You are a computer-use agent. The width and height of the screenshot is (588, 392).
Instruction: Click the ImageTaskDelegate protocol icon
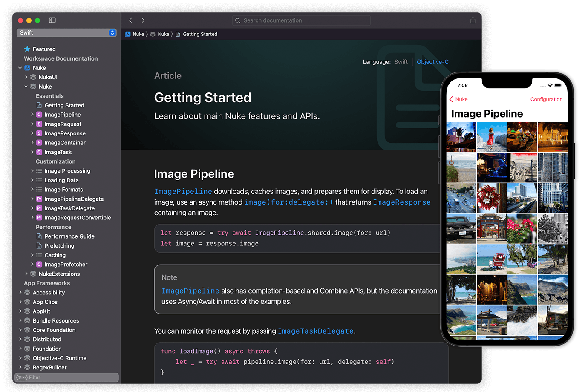click(x=39, y=208)
